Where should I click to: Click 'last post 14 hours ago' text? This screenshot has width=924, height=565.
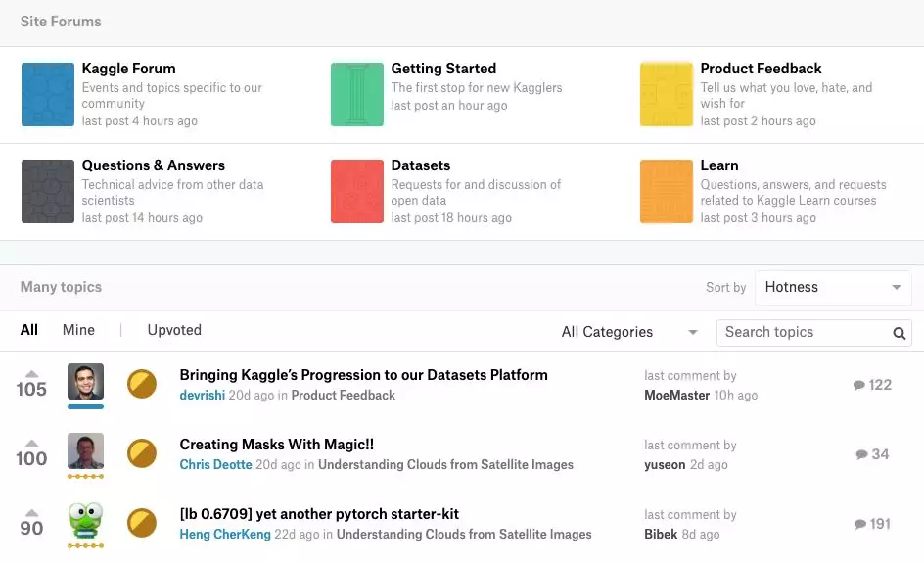(142, 217)
